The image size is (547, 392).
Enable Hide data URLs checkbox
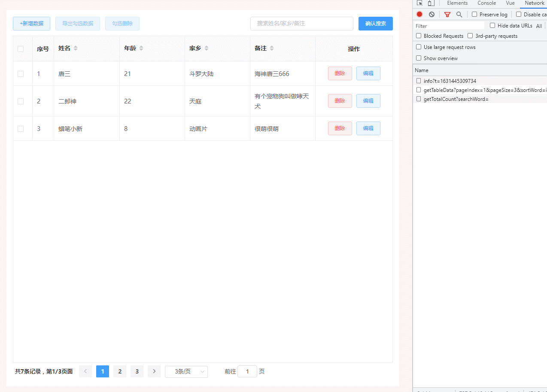tap(492, 25)
